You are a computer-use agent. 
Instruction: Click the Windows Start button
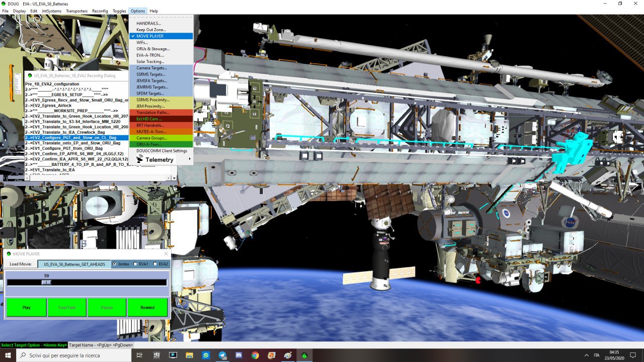[x=8, y=355]
